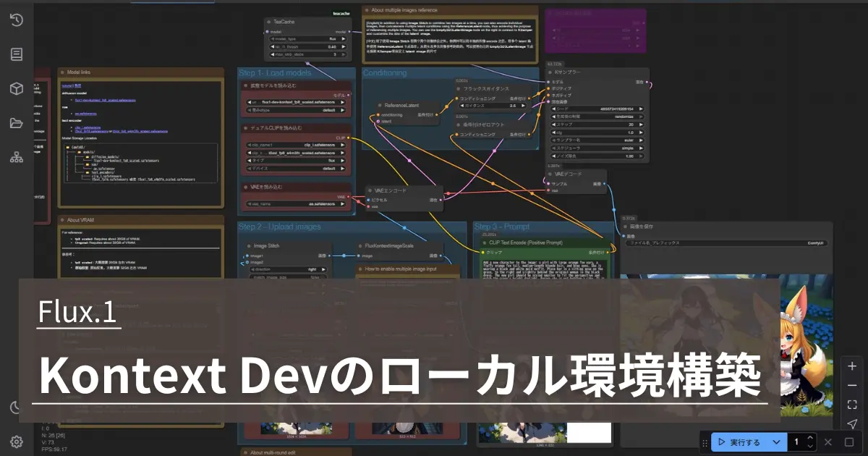The height and width of the screenshot is (456, 868).
Task: Click the ファイル名_プレフィックス ComfyUI field
Action: pos(725,243)
